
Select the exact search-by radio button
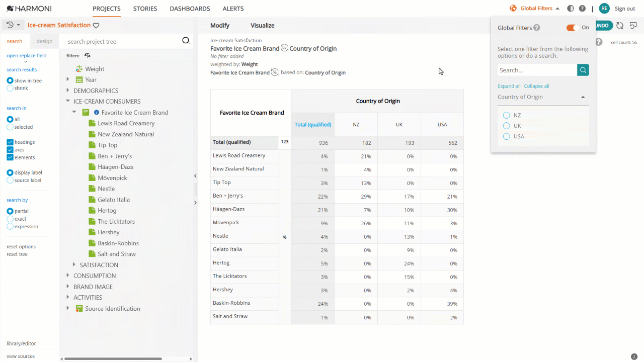coord(10,219)
